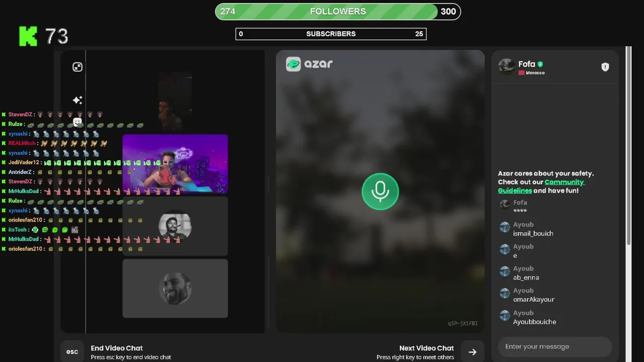Click the chat panel vertical scrollbar

coord(628,146)
